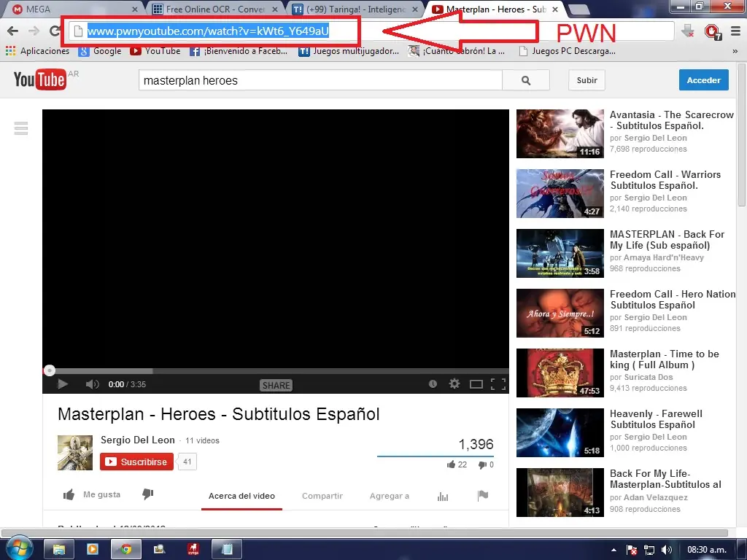Enter fullscreen on the video player
The image size is (747, 560).
point(498,384)
